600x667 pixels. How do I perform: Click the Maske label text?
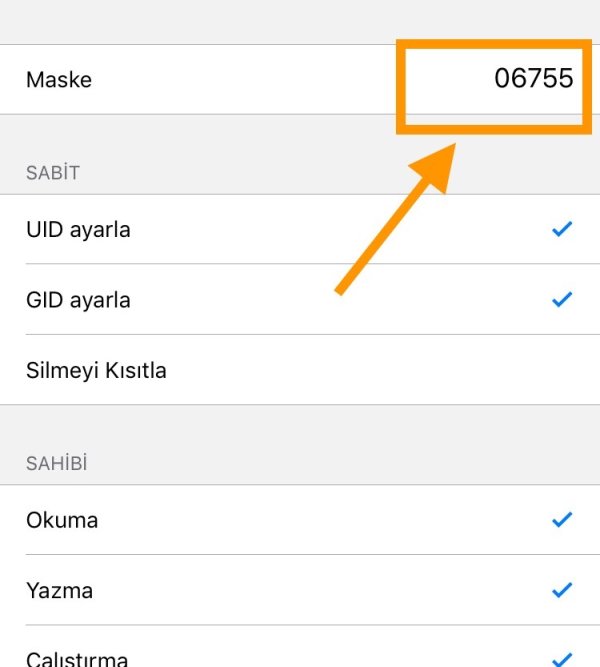click(59, 80)
